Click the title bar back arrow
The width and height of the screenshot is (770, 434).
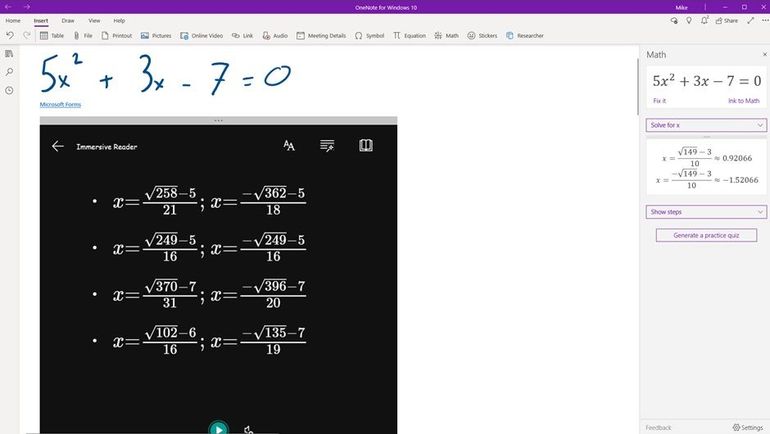tap(8, 7)
